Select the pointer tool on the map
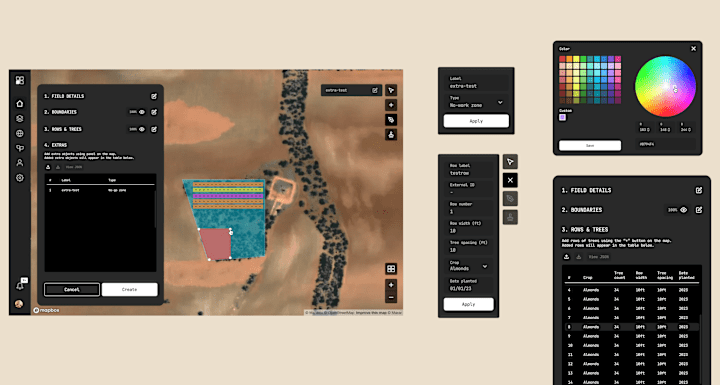The width and height of the screenshot is (720, 385). (391, 91)
